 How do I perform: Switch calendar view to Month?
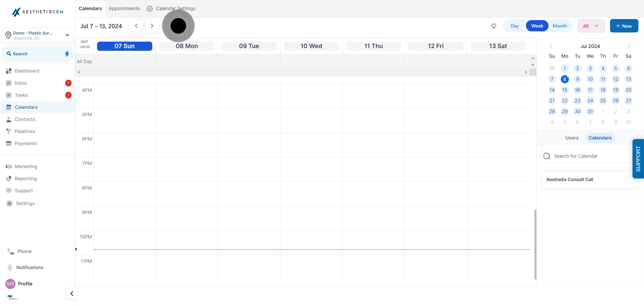tap(559, 26)
